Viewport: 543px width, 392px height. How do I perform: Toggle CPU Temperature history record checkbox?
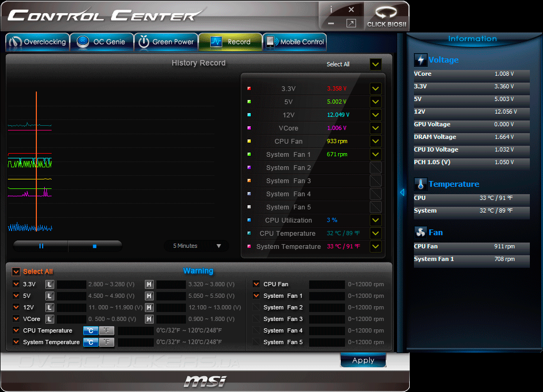pyautogui.click(x=376, y=233)
